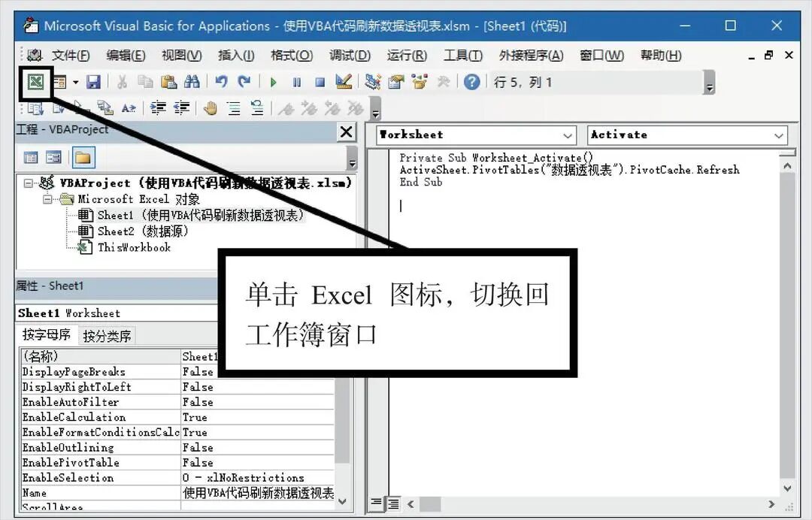Open the Properties Window toolbar icon

pyautogui.click(x=396, y=82)
